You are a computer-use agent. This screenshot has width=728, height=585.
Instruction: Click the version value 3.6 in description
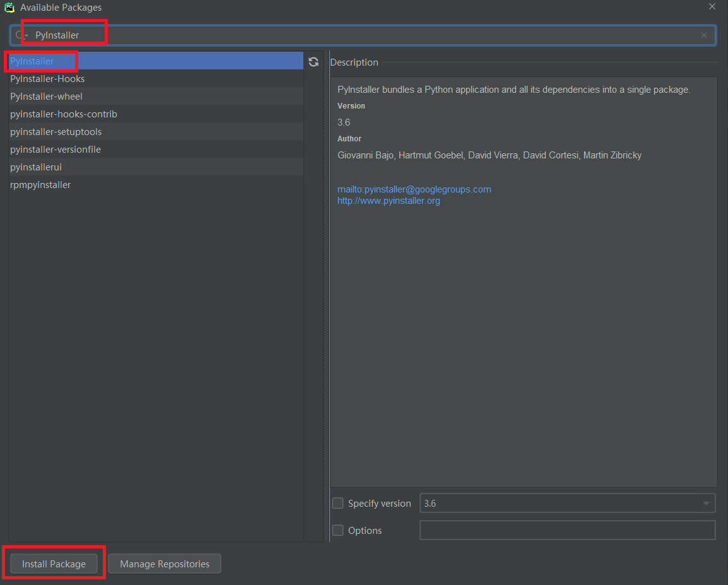344,122
